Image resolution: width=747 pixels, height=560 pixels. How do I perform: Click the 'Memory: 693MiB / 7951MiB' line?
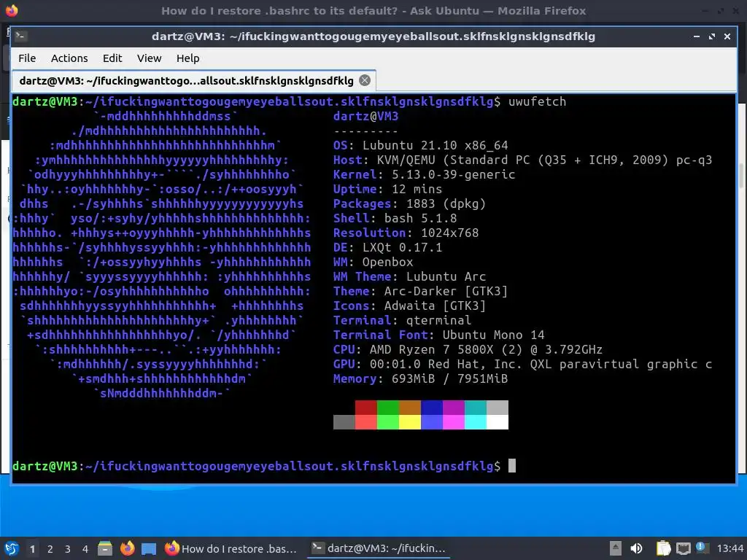tap(421, 378)
